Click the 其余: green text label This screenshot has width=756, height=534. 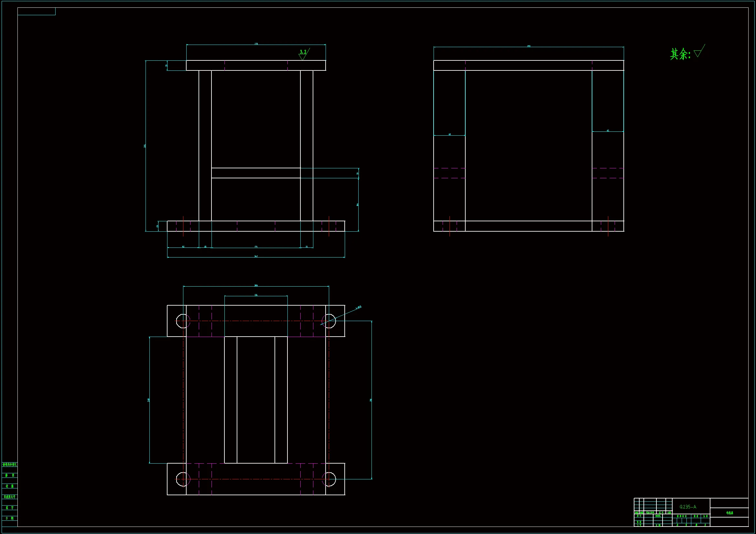[680, 54]
